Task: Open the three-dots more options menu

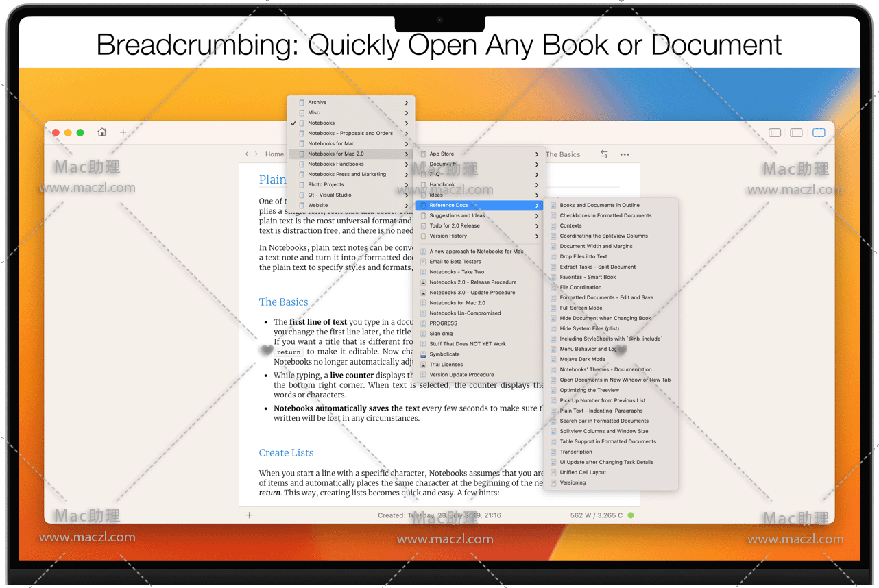Action: pyautogui.click(x=625, y=154)
